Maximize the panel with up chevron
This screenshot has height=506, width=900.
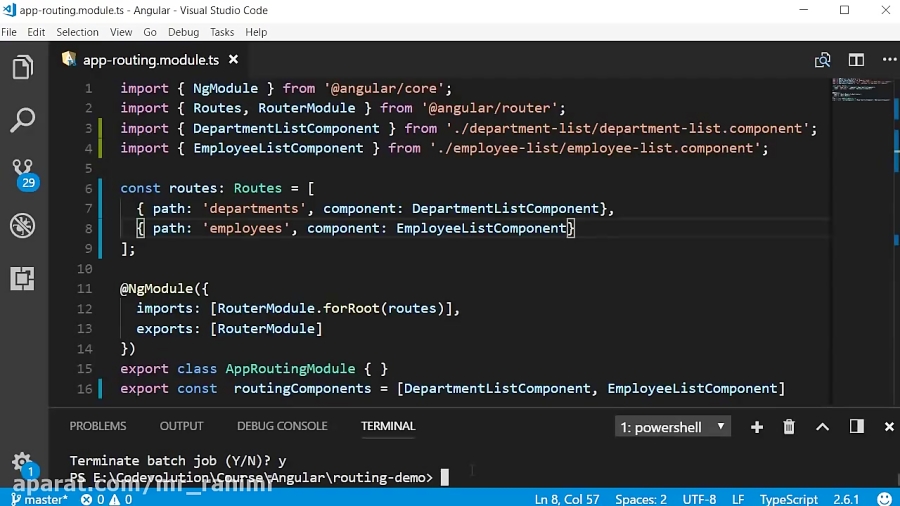coord(823,427)
